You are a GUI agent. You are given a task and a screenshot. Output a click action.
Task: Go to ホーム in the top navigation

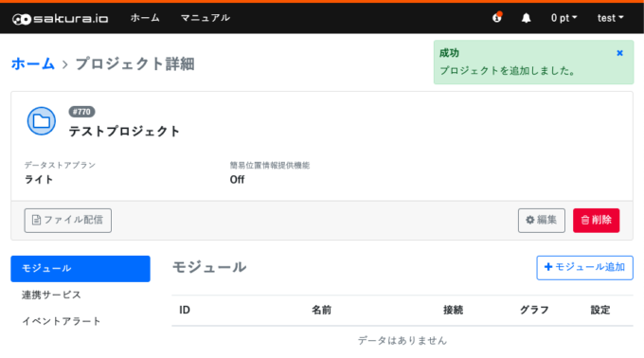(145, 18)
